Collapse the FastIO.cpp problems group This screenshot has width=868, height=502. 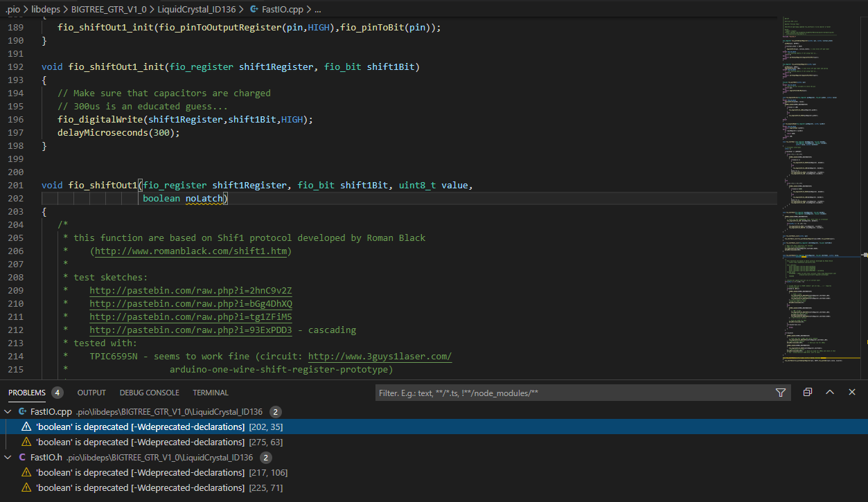tap(8, 411)
